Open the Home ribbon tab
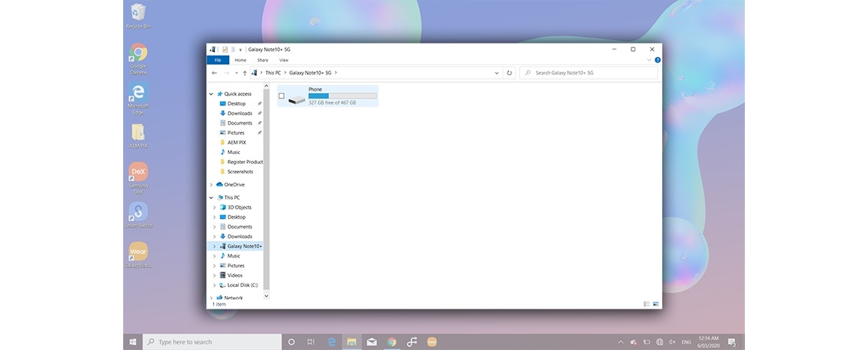The width and height of the screenshot is (868, 350). (x=240, y=60)
